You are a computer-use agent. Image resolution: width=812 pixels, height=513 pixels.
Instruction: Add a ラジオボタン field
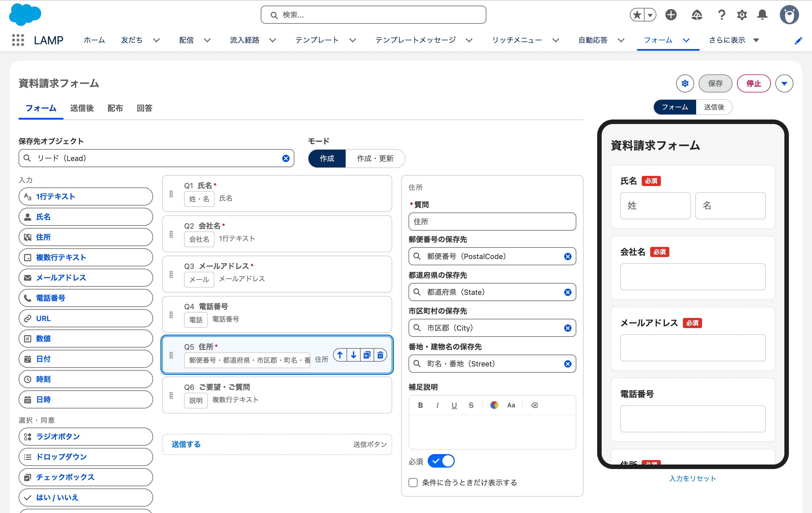(86, 437)
